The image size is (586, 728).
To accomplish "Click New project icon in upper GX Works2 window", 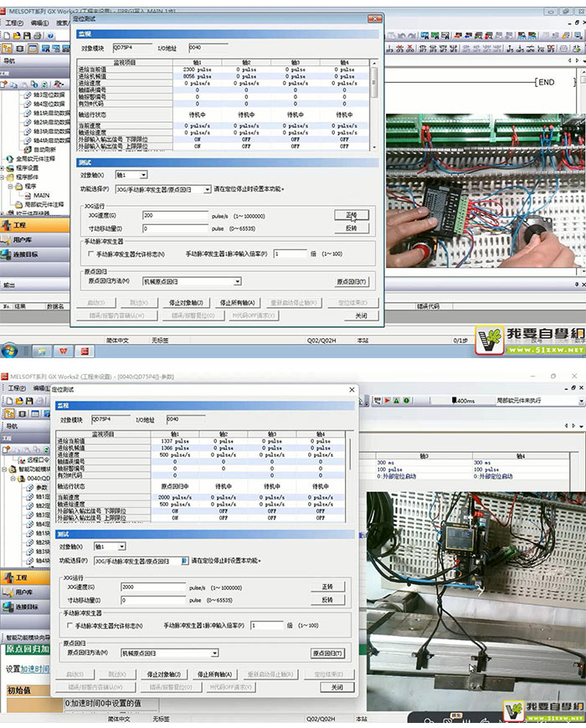I will pyautogui.click(x=7, y=35).
